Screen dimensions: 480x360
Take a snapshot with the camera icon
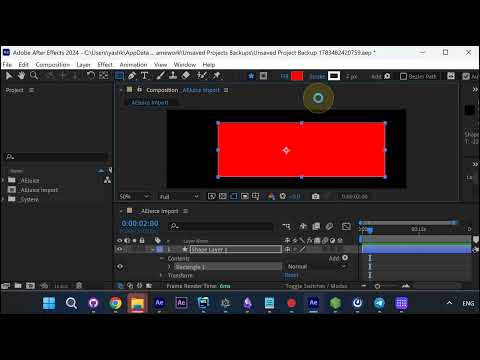click(315, 196)
